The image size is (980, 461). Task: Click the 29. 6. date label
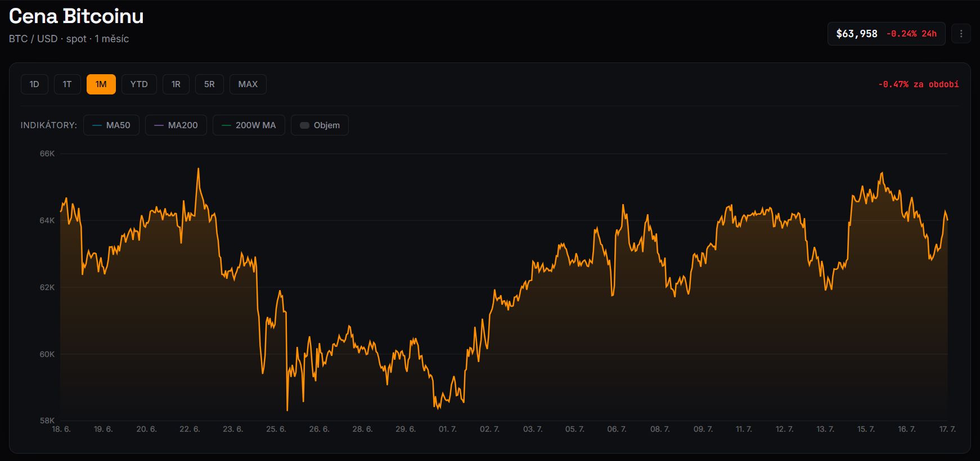(406, 429)
